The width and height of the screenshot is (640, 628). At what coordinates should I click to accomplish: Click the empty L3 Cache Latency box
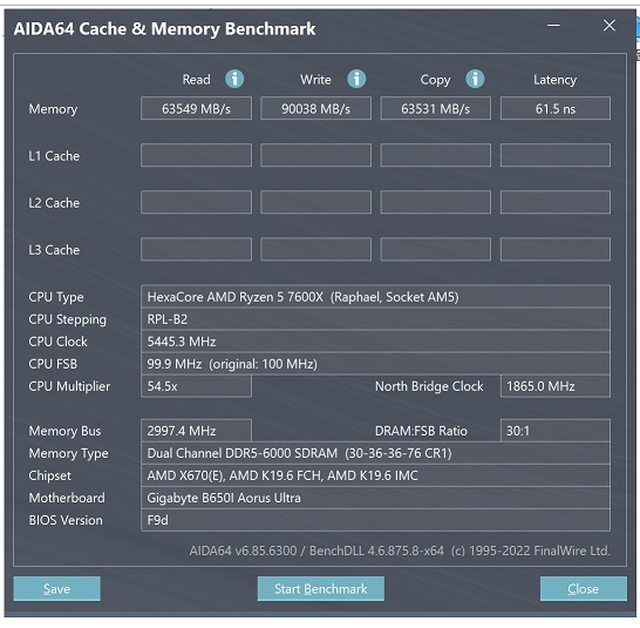coord(555,249)
